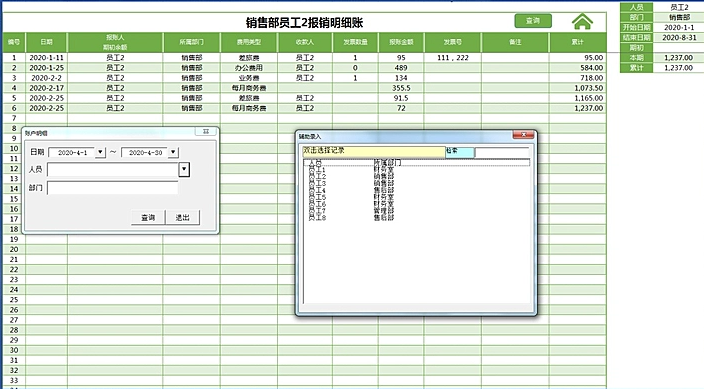Click row number 20 in the table
This screenshot has width=704, height=389.
[x=14, y=249]
